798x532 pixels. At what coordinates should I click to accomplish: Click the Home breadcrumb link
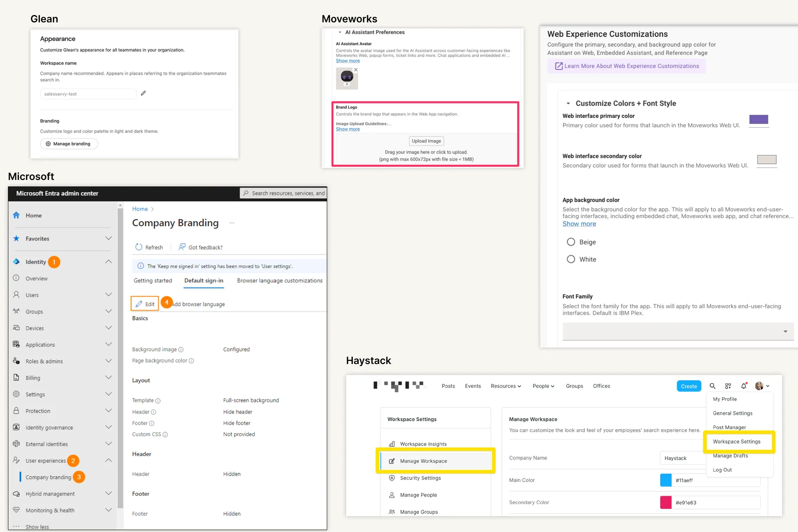[140, 209]
